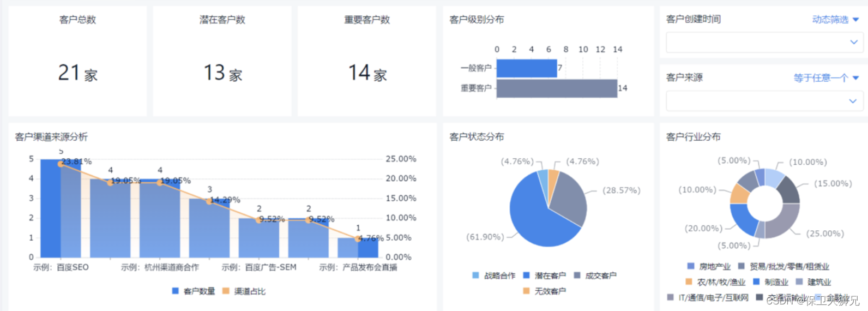Click the (28.57%) pie label
868x311 pixels.
(622, 190)
